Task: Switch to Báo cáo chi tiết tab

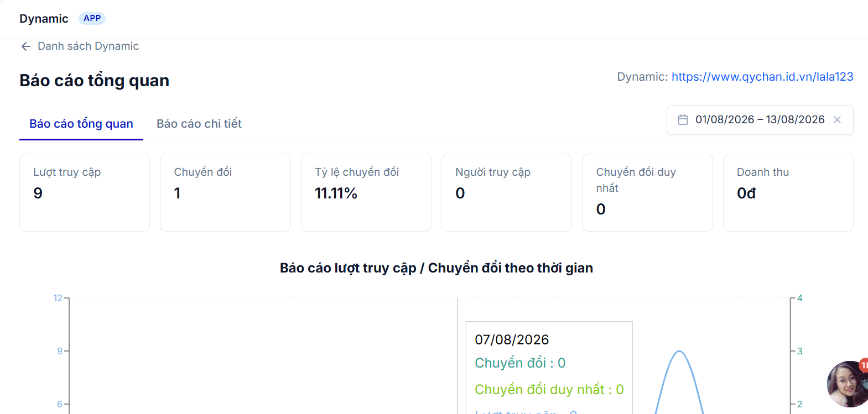Action: pyautogui.click(x=199, y=124)
